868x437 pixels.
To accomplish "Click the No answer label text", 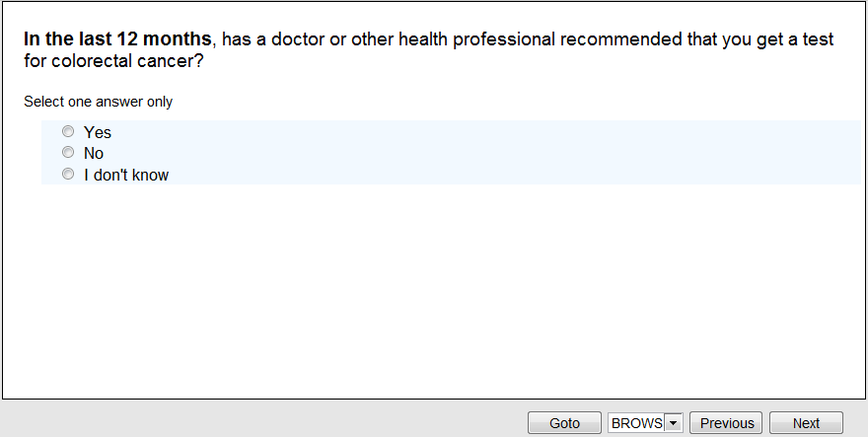I will [94, 154].
